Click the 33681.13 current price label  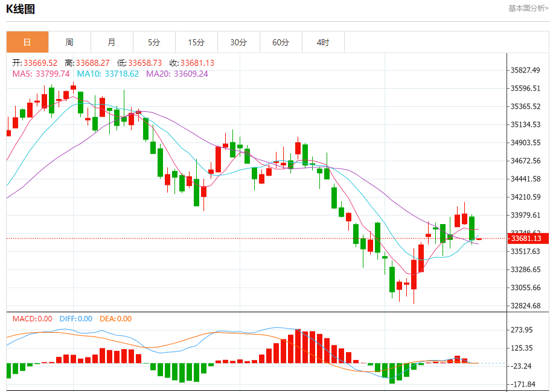coord(528,238)
